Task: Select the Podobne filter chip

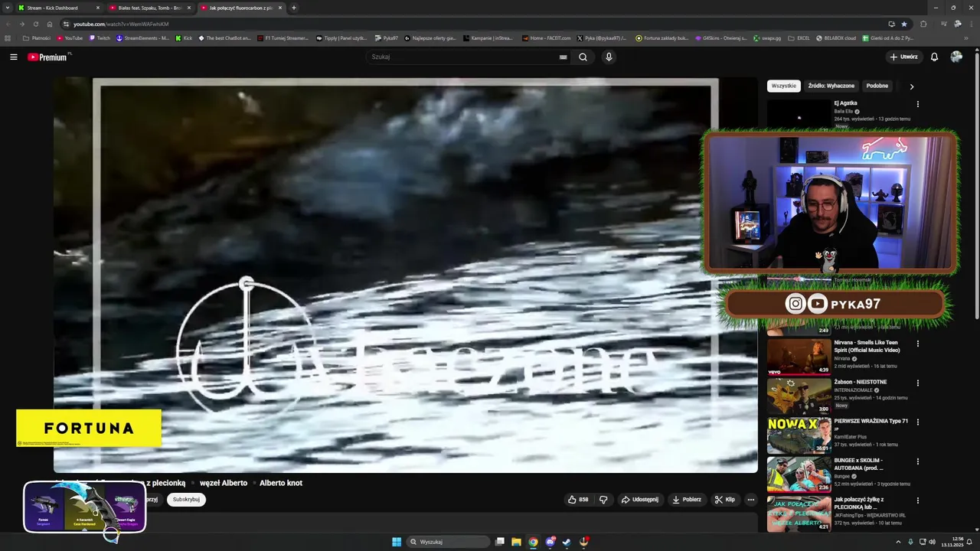Action: pyautogui.click(x=877, y=86)
